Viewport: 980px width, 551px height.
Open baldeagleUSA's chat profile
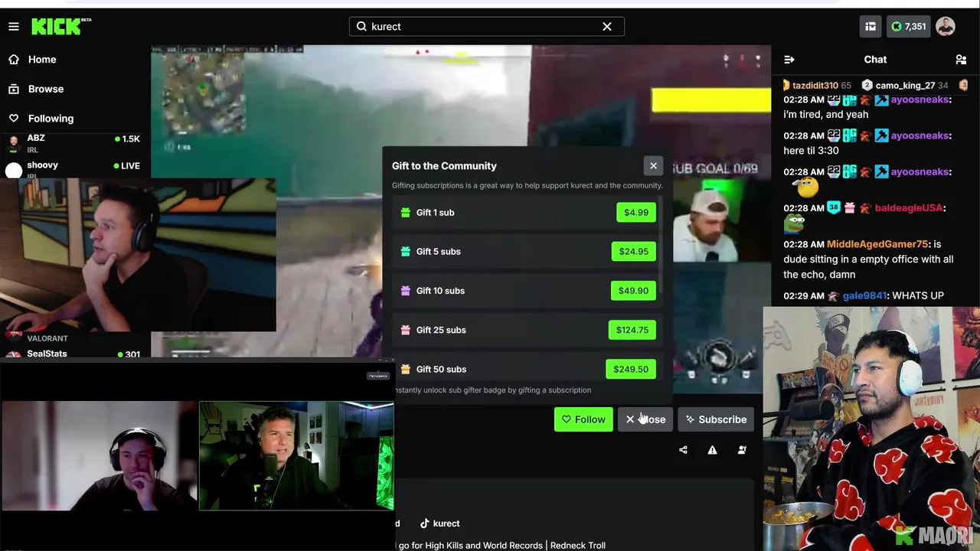909,208
